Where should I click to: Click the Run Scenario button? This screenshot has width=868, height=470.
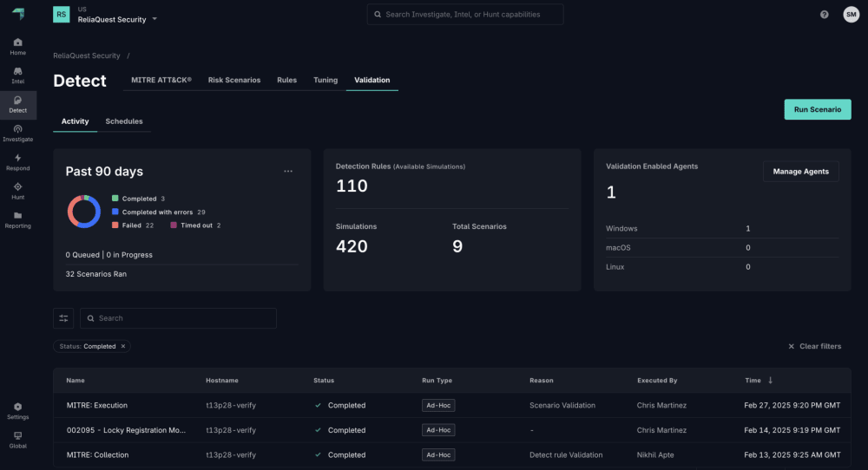tap(817, 109)
